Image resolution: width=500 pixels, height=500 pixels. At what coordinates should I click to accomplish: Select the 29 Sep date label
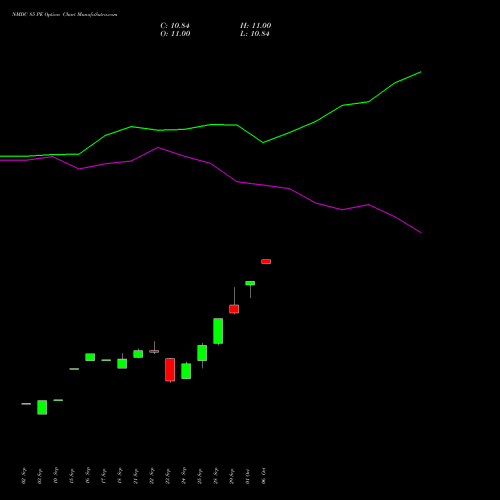coord(232,476)
